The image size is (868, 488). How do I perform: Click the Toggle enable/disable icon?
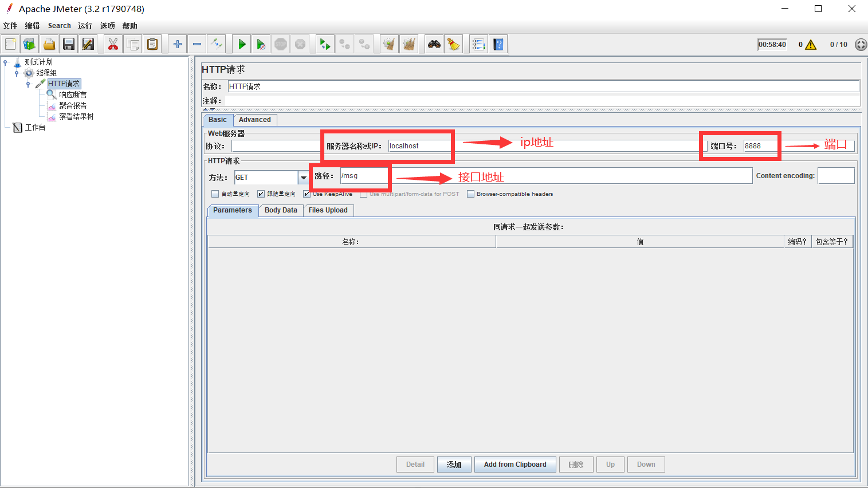[217, 44]
